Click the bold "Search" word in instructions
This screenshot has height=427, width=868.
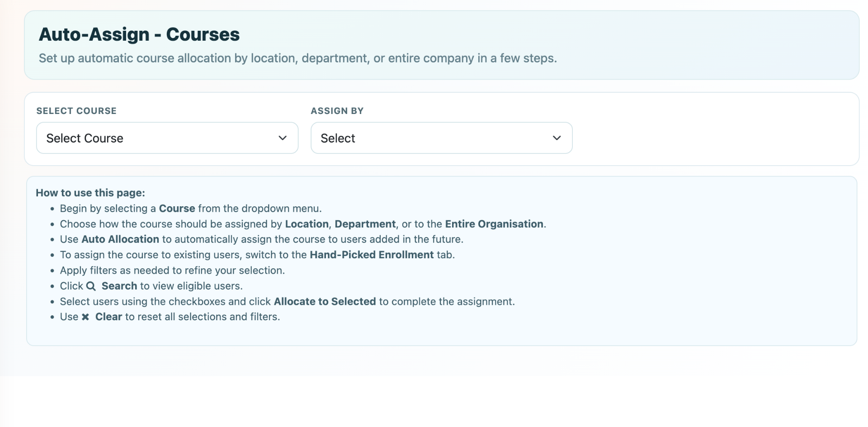(119, 286)
